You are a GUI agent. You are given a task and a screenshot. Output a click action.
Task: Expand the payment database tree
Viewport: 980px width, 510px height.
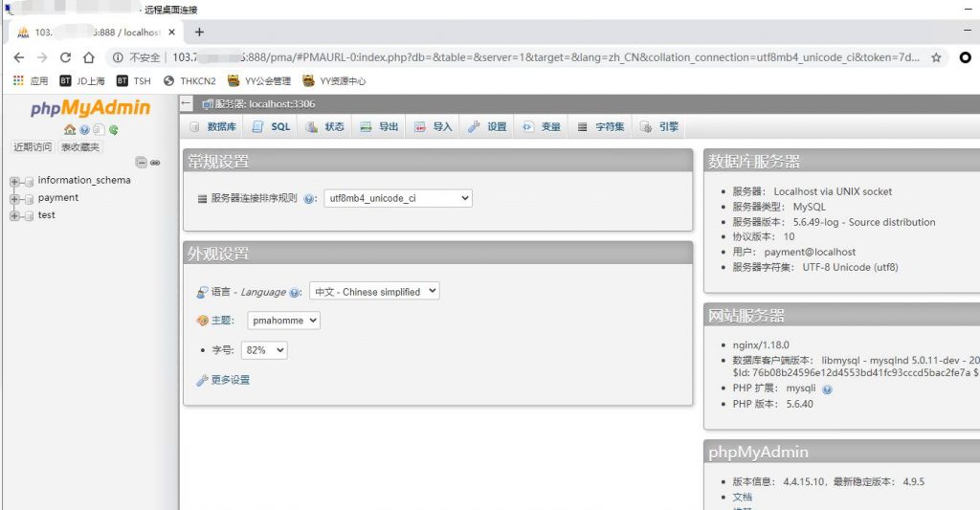tap(14, 199)
